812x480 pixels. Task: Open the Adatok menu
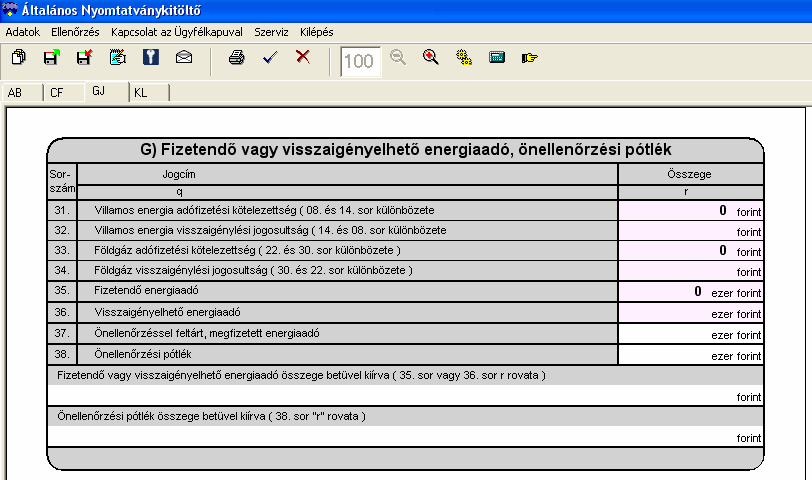[x=23, y=32]
